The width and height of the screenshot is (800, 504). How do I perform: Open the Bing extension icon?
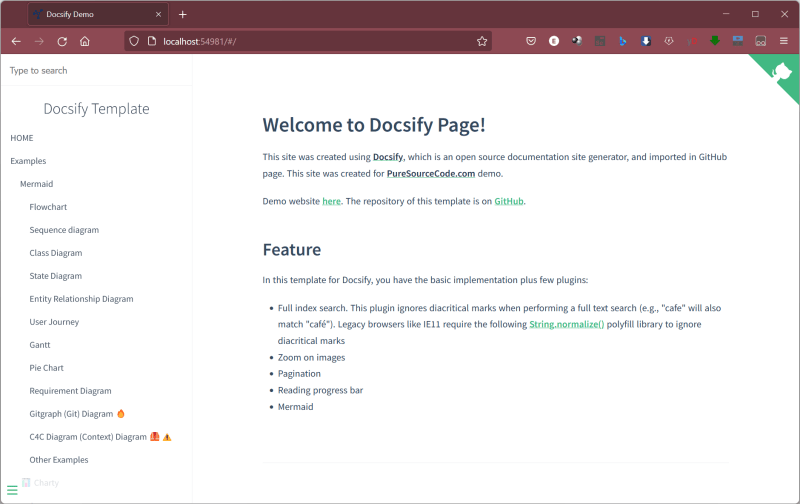622,41
